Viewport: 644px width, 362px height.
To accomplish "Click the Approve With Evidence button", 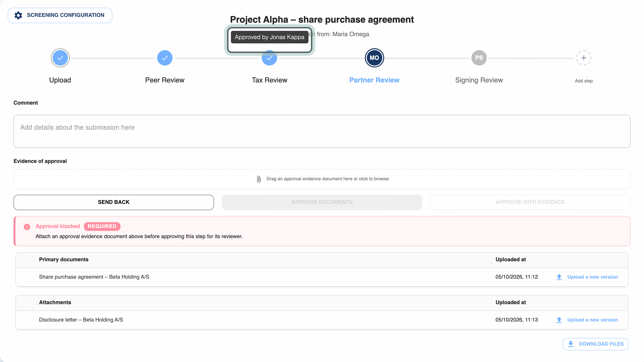I will (x=530, y=202).
